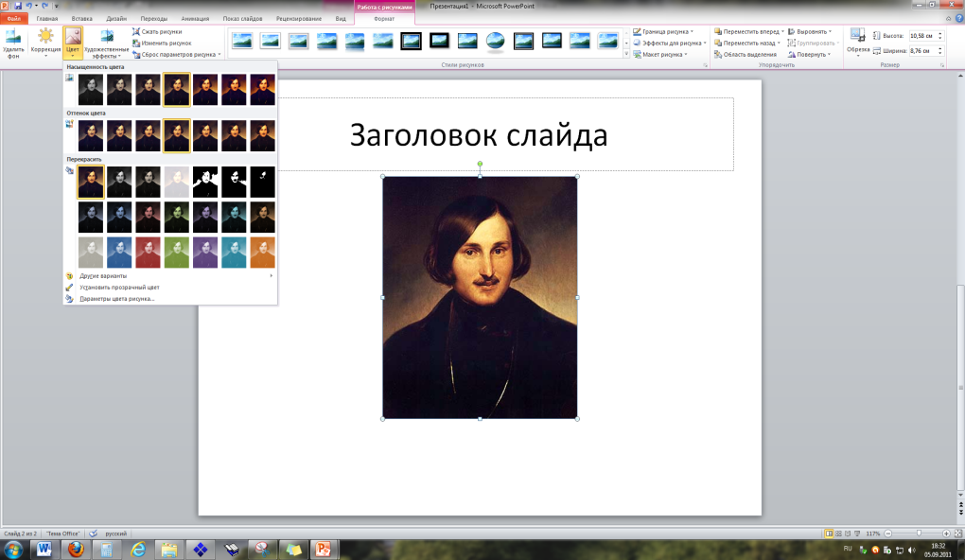Click Сброс параметров рисунка reset button
The width and height of the screenshot is (965, 560).
point(173,54)
